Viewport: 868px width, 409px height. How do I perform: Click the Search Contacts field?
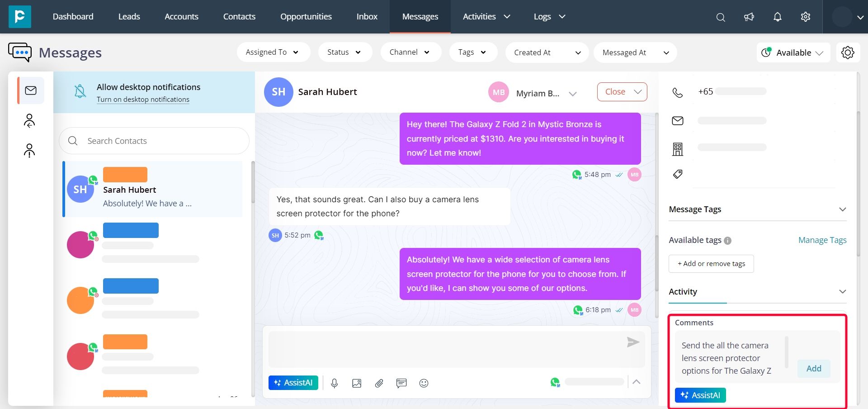pos(154,141)
